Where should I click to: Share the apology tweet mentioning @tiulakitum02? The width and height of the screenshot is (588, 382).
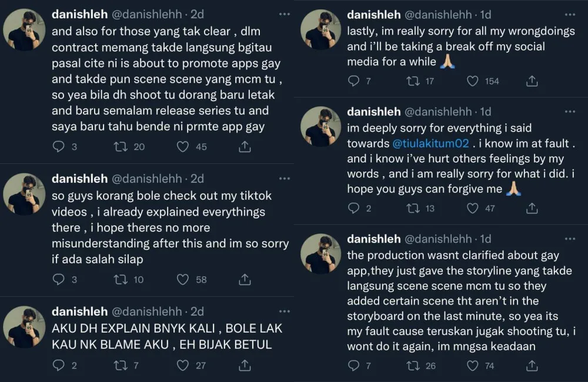532,208
